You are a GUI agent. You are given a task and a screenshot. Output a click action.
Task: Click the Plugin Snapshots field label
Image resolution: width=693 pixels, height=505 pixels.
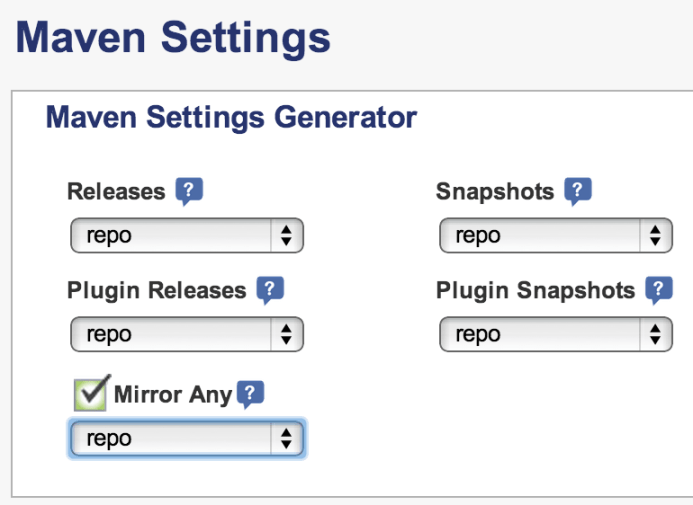coord(535,291)
